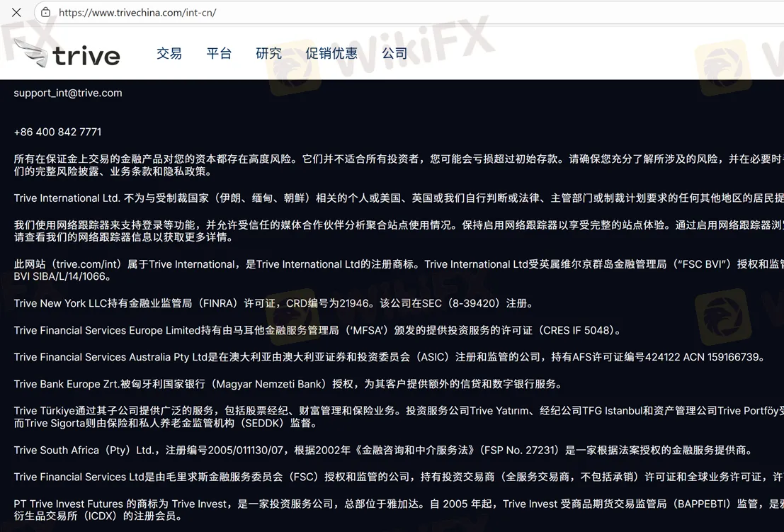Click the Trive Financial Services Australia Pty Ltd line
This screenshot has width=784, height=532.
point(390,357)
